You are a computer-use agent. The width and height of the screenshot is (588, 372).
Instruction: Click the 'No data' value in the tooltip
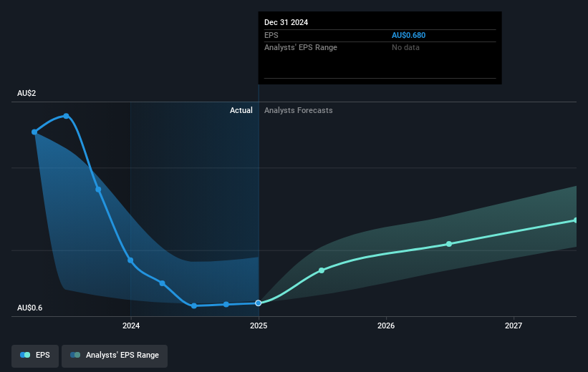click(x=405, y=48)
